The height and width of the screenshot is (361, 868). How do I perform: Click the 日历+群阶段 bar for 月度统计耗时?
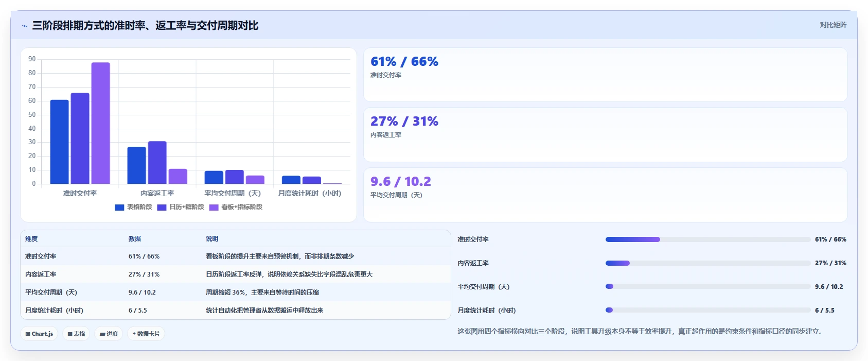pyautogui.click(x=311, y=180)
